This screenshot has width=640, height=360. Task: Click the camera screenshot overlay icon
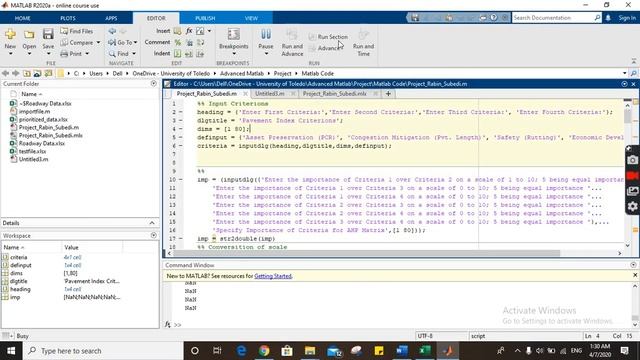click(632, 160)
